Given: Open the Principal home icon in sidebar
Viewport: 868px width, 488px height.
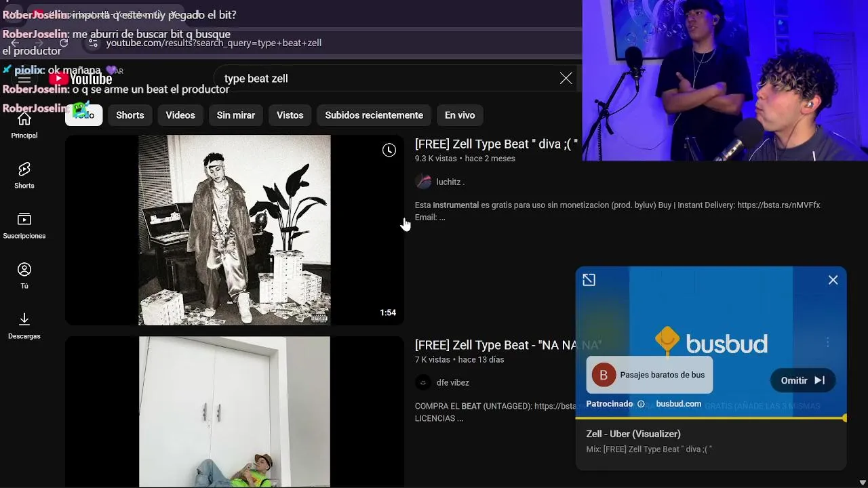Looking at the screenshot, I should click(24, 125).
